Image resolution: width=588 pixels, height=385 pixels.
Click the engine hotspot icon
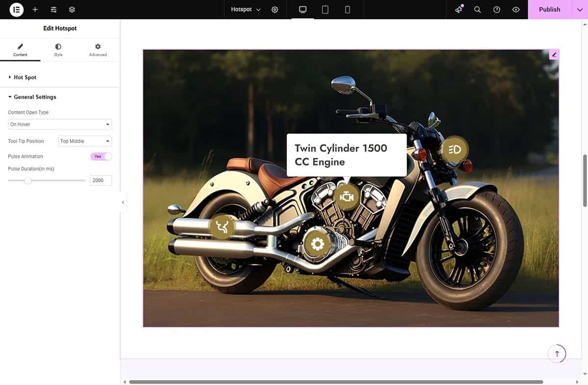click(347, 197)
